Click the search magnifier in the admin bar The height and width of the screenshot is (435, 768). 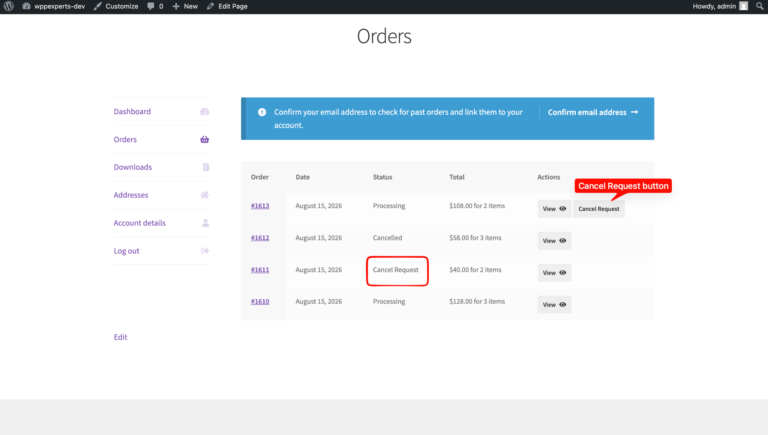point(760,6)
